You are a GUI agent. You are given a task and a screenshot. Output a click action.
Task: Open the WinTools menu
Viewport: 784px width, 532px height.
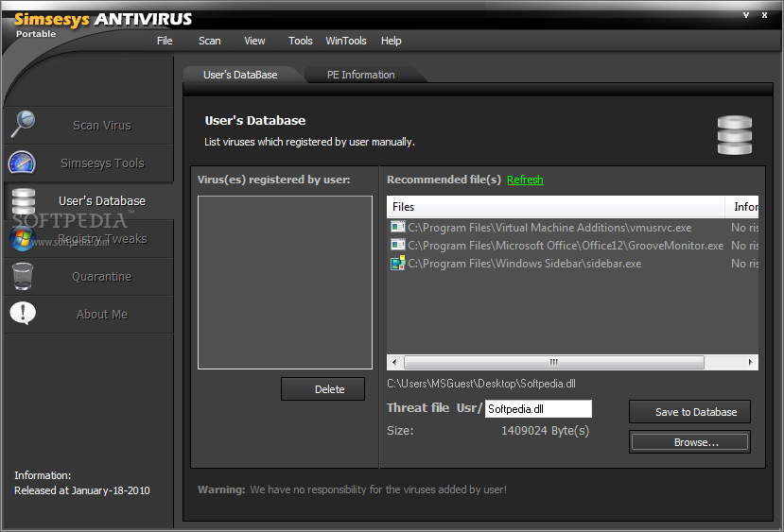pyautogui.click(x=346, y=41)
